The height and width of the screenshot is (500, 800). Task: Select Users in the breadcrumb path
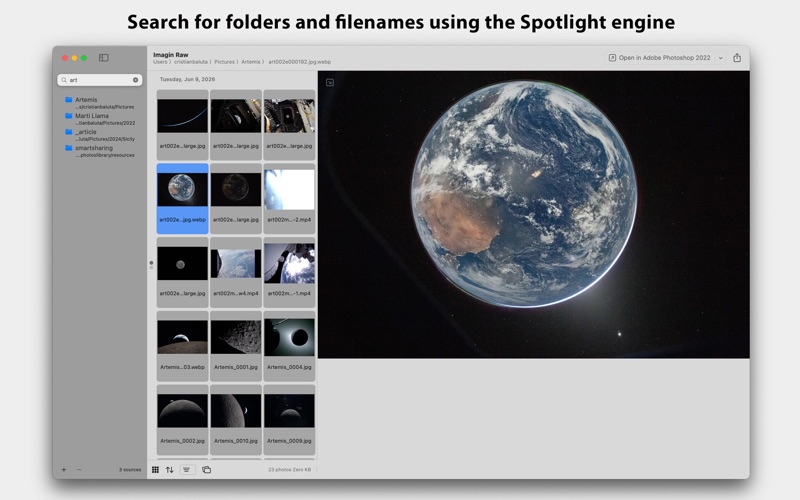pos(160,62)
